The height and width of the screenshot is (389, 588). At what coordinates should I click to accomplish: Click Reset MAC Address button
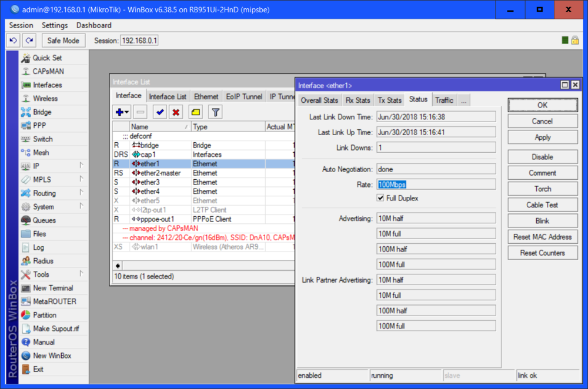tap(543, 237)
